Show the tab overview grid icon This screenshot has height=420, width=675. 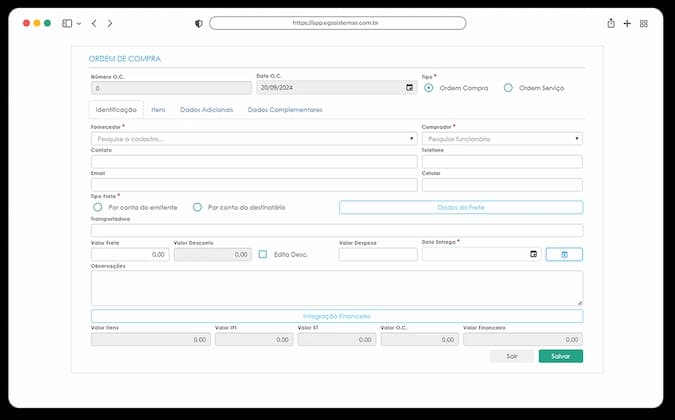pos(644,24)
